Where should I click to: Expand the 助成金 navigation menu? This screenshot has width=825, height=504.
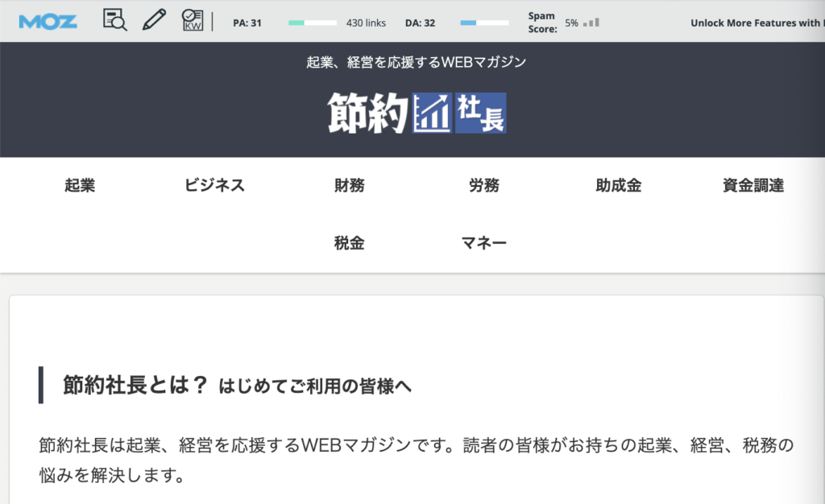(617, 185)
